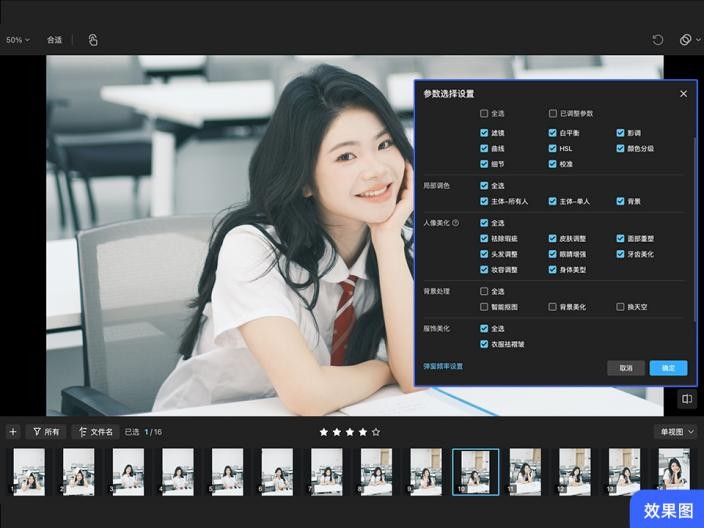Check the 已调整参数 checkbox
Image resolution: width=704 pixels, height=528 pixels.
(553, 114)
